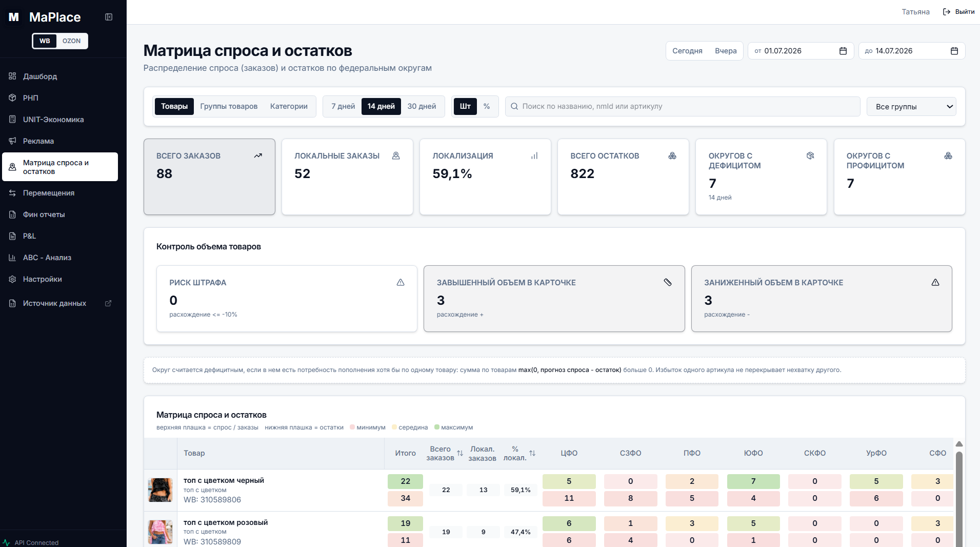Toggle units to percent display
The image size is (980, 547).
click(x=487, y=106)
